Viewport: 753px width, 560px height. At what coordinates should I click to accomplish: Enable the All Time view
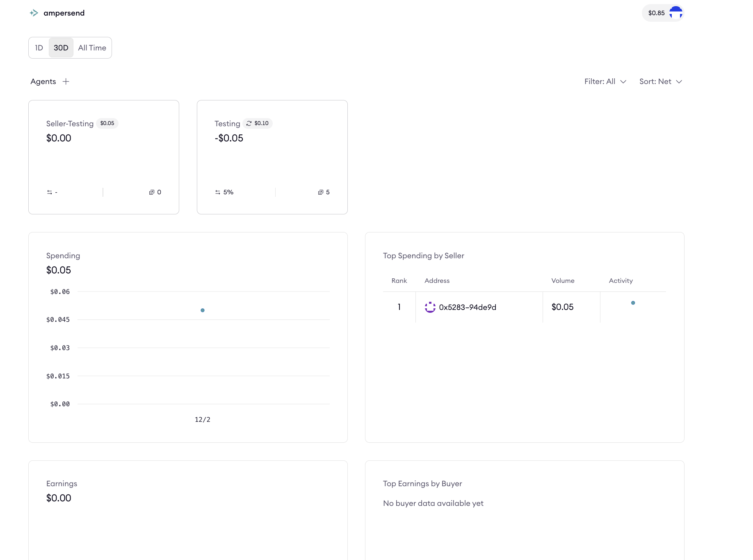click(92, 48)
